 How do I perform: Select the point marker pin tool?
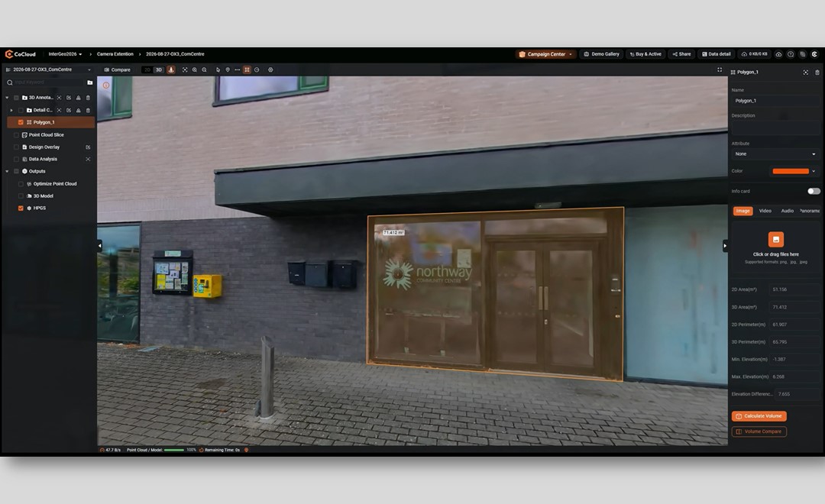pos(228,69)
